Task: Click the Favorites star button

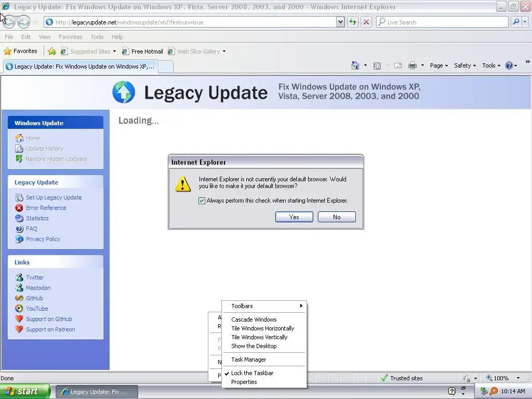Action: (x=20, y=51)
